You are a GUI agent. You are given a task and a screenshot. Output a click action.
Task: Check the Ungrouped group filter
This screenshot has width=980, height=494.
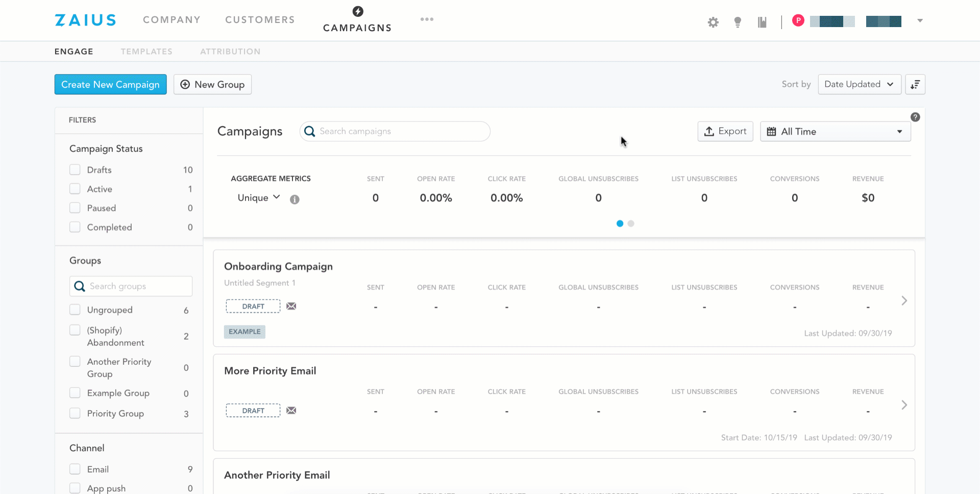tap(75, 310)
